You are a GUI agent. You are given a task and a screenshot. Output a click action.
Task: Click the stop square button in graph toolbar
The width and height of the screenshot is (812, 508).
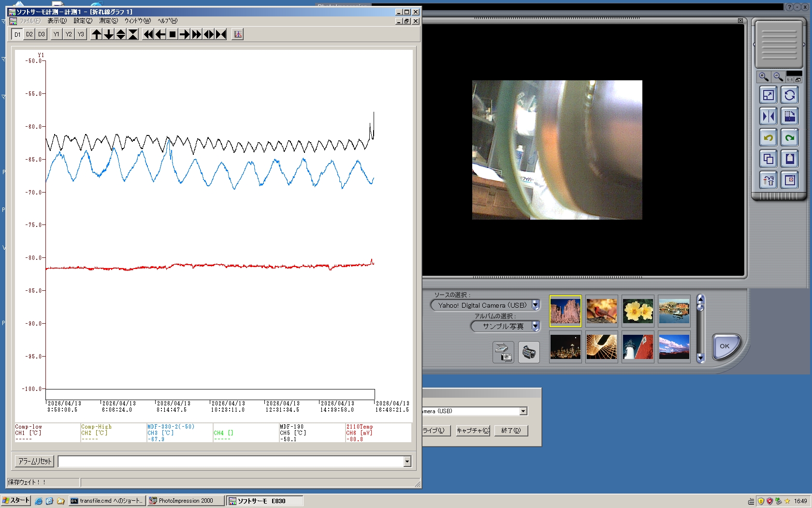tap(173, 34)
